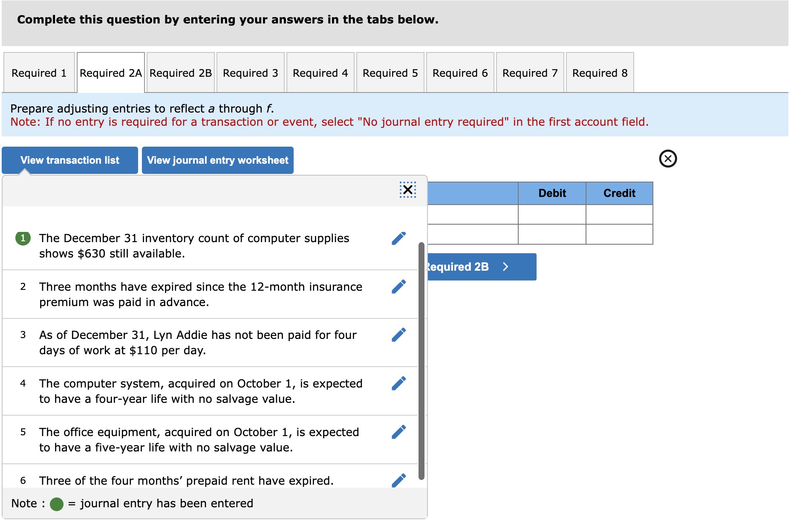Edit transaction 1 using its pencil icon

point(399,238)
